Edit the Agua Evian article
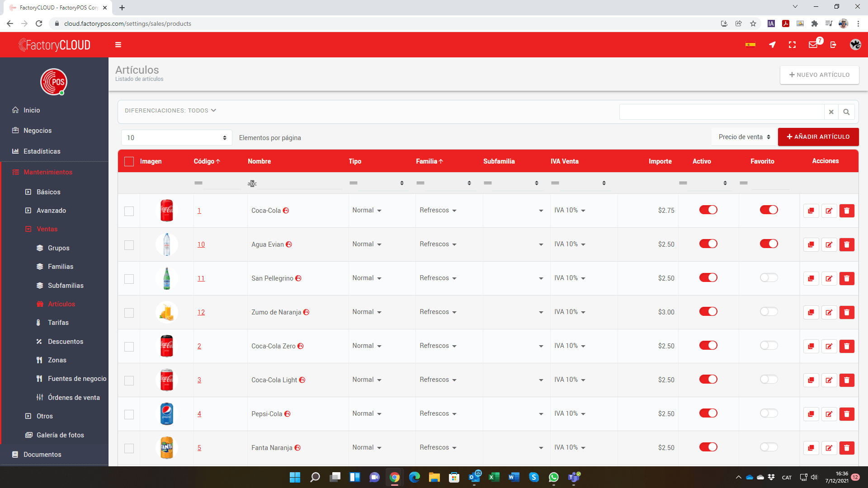The width and height of the screenshot is (868, 488). tap(829, 244)
